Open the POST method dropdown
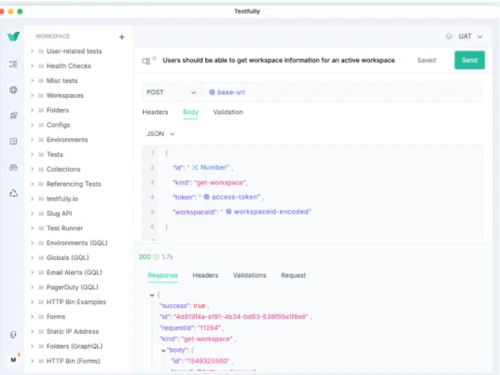Image resolution: width=500 pixels, height=375 pixels. pos(171,92)
